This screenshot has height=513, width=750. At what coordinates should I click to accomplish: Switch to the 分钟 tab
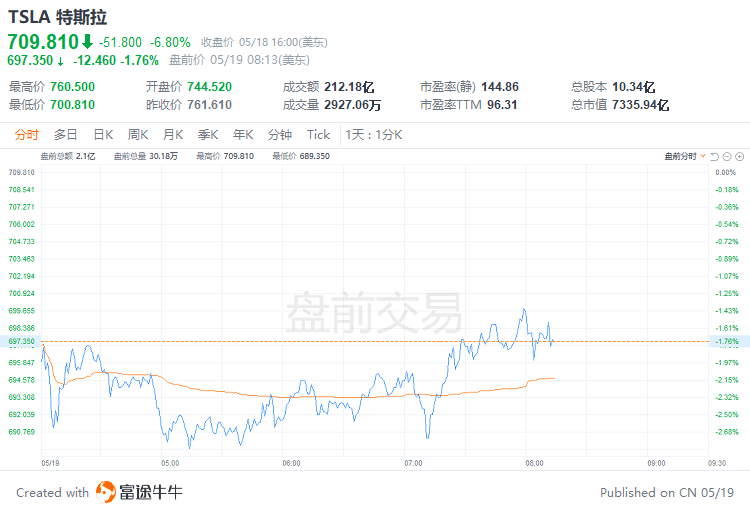tap(280, 135)
